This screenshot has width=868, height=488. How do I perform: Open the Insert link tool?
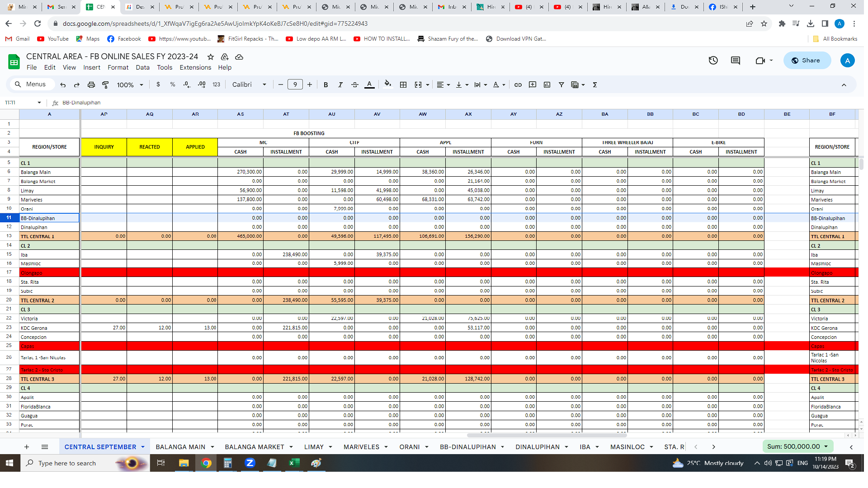(x=518, y=85)
